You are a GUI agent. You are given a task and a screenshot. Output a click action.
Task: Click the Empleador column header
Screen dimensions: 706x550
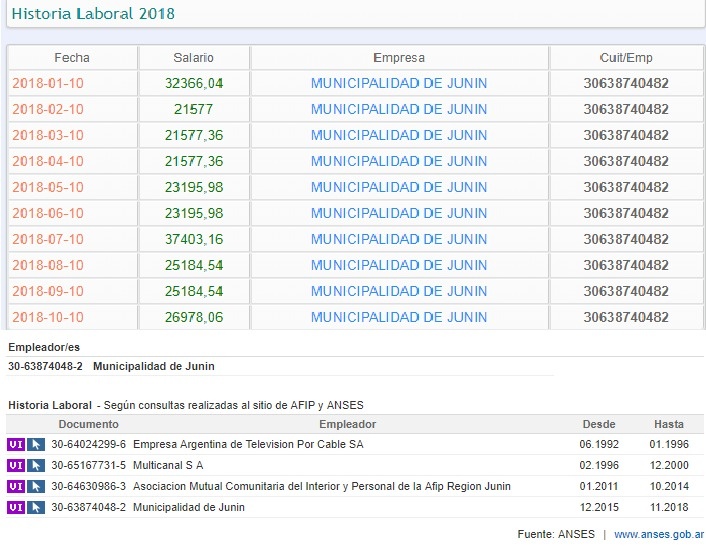(x=348, y=424)
